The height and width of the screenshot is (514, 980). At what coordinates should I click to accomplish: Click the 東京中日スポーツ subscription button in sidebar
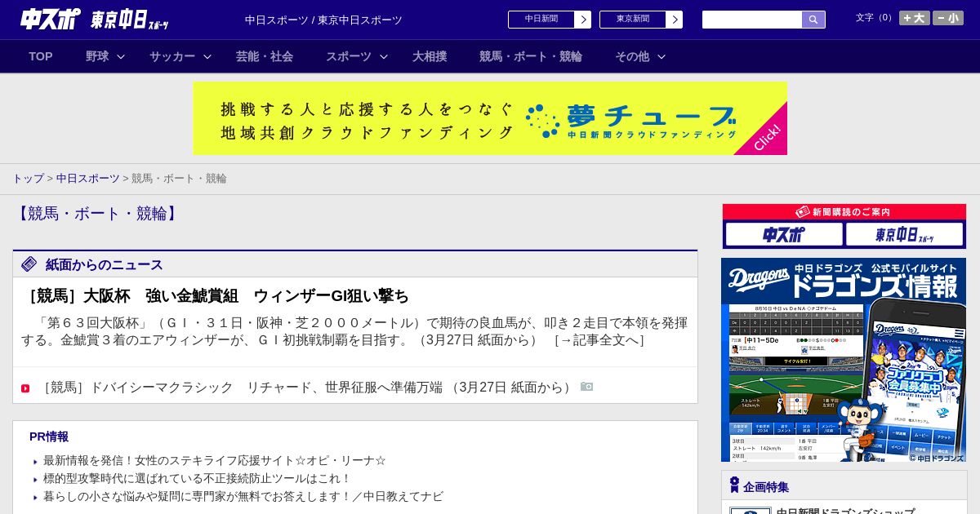coord(905,234)
